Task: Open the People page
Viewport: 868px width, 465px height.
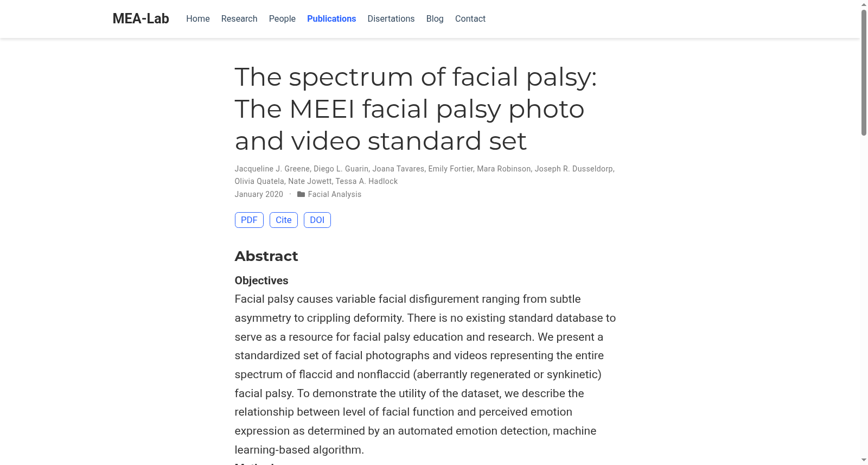Action: [x=282, y=18]
